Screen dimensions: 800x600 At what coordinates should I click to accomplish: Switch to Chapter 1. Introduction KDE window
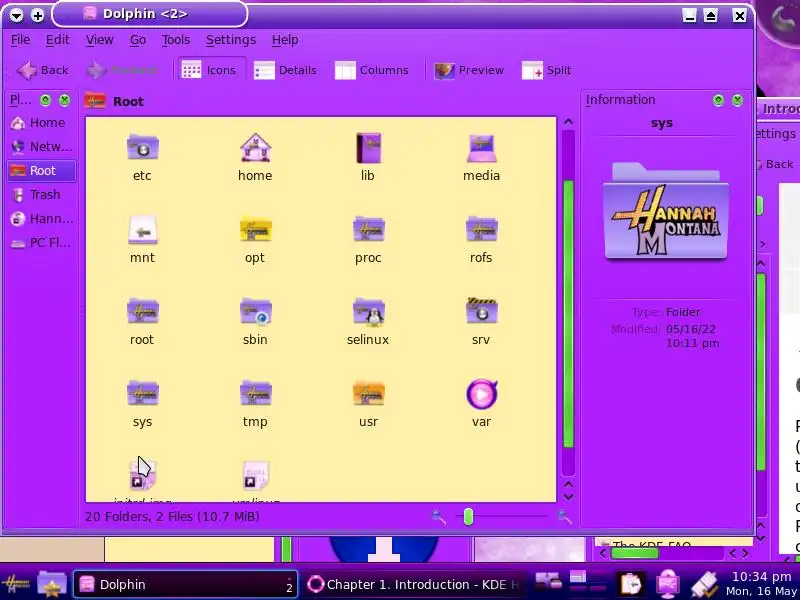(x=414, y=584)
